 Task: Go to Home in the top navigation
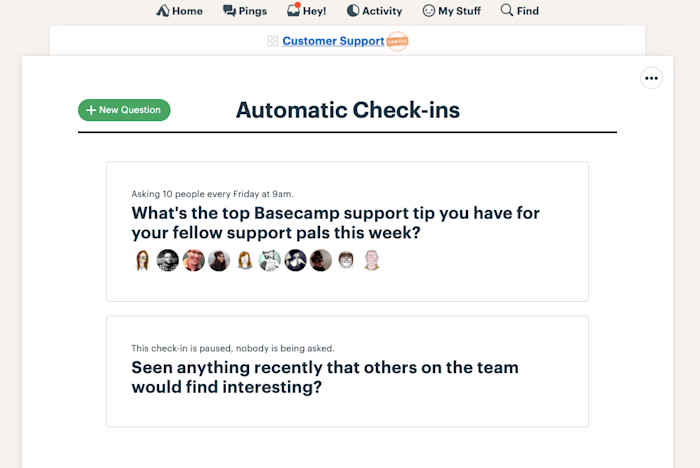(179, 11)
